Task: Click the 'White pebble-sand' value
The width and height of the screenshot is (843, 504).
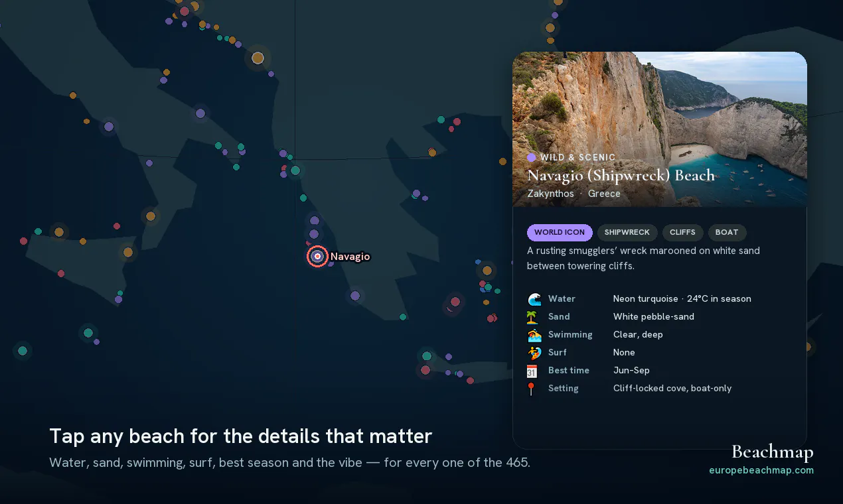Action: pos(654,317)
